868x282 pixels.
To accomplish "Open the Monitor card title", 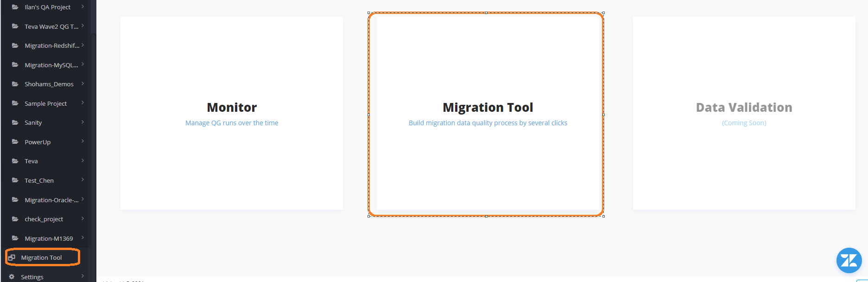I will tap(232, 107).
